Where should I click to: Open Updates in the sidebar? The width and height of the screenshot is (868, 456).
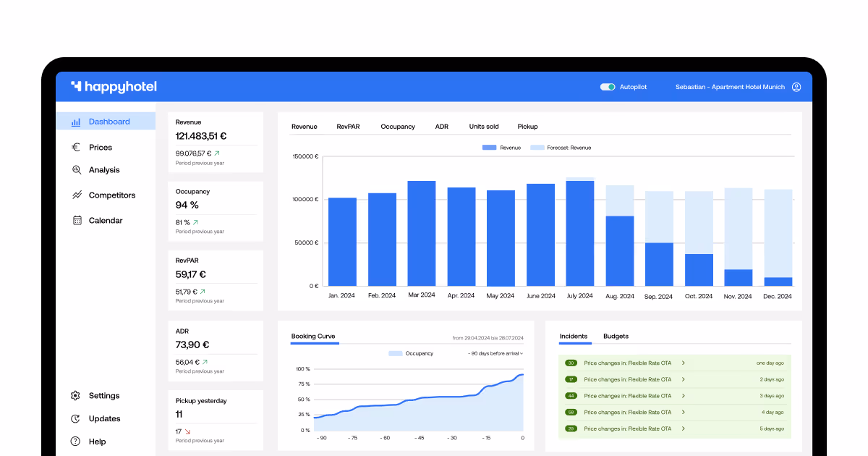coord(106,419)
